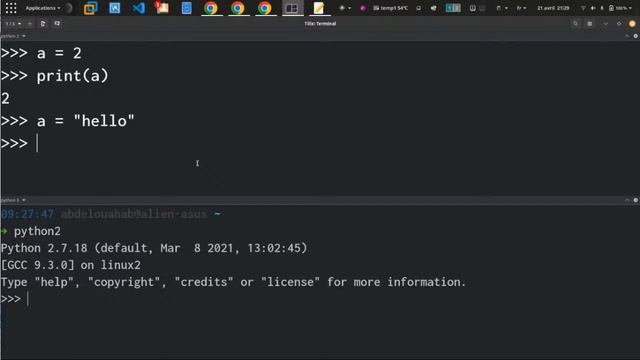Viewport: 640px width, 360px height.
Task: Focus the bottom python2 prompt cursor
Action: point(27,299)
